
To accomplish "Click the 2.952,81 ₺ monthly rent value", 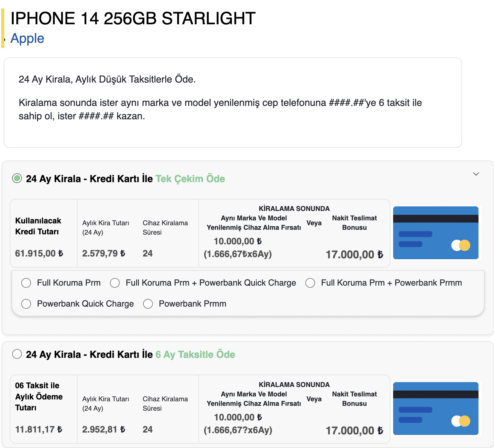I will pyautogui.click(x=104, y=429).
